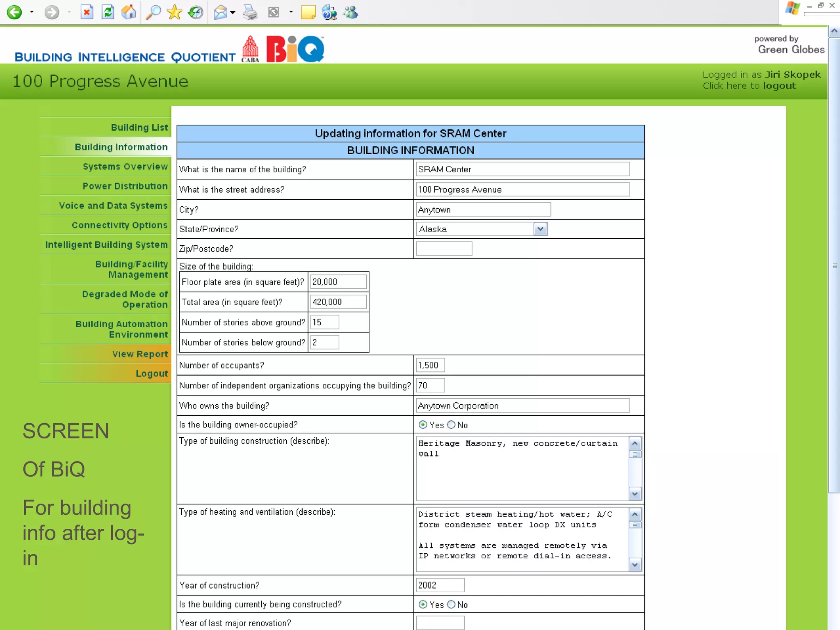Click the Number of occupants field
This screenshot has width=840, height=630.
430,365
